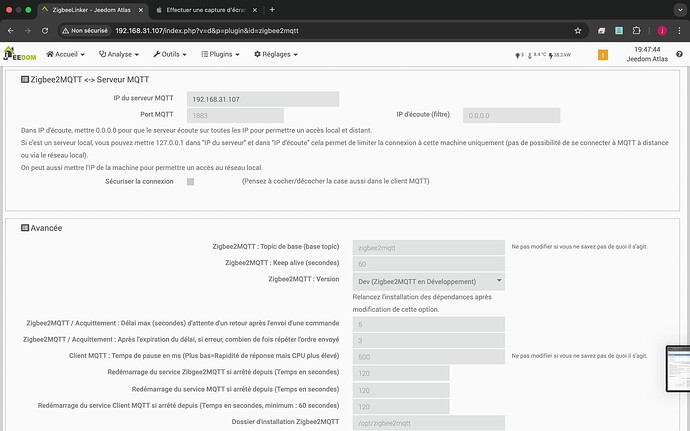
Task: Click the Client MQTT pause time field
Action: point(429,357)
